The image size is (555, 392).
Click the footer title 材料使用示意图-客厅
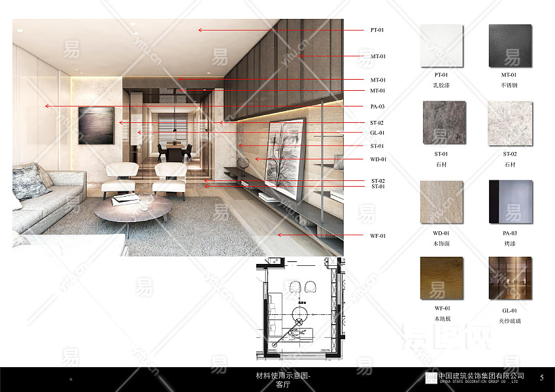(x=283, y=380)
